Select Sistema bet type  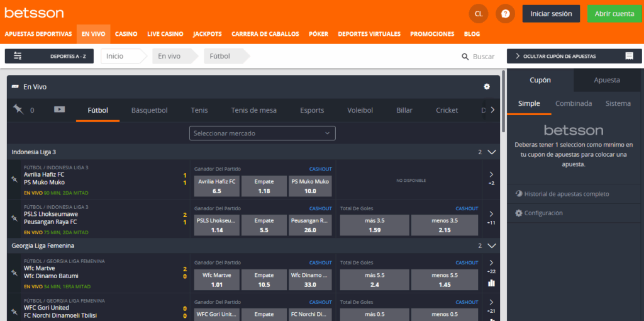(x=618, y=104)
